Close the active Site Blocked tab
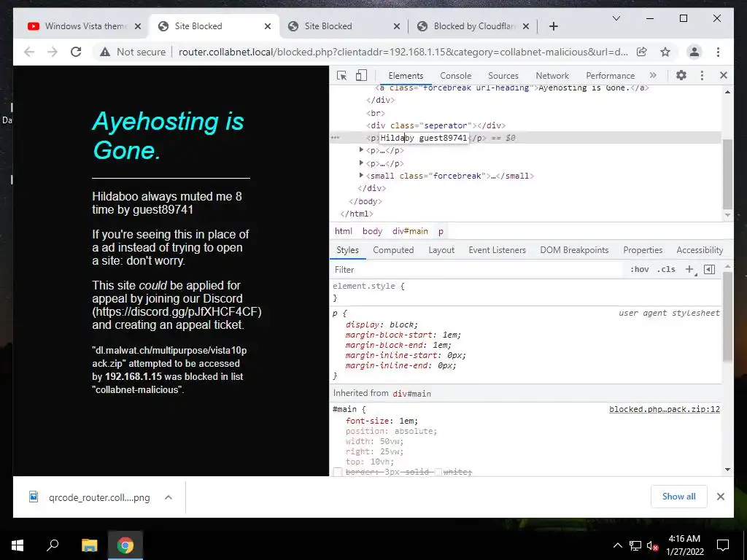The image size is (747, 560). (x=268, y=26)
